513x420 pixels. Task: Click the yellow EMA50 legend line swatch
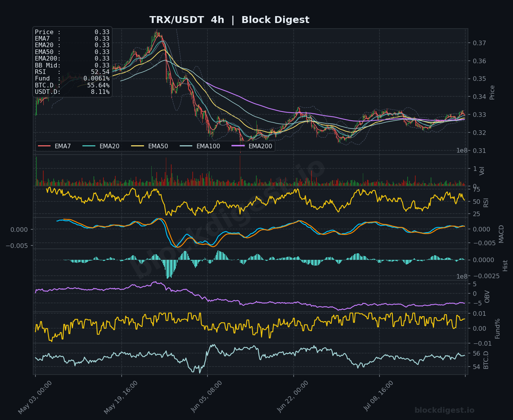(x=138, y=146)
